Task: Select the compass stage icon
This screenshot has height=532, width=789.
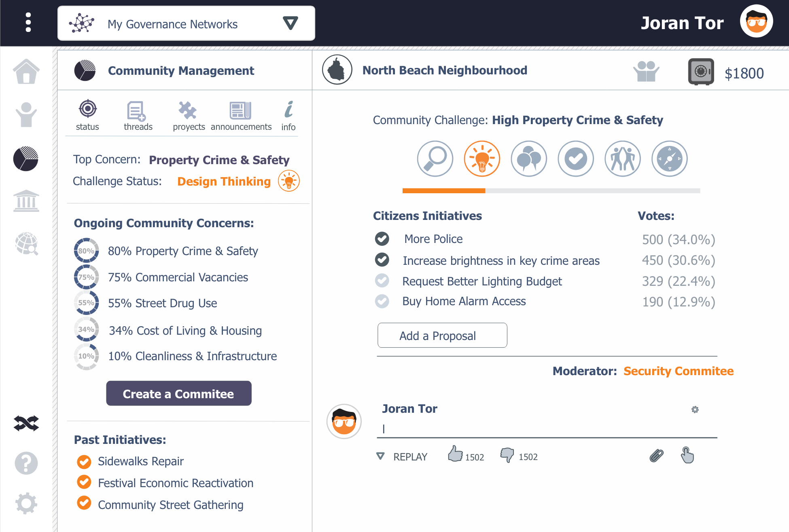Action: [x=669, y=159]
